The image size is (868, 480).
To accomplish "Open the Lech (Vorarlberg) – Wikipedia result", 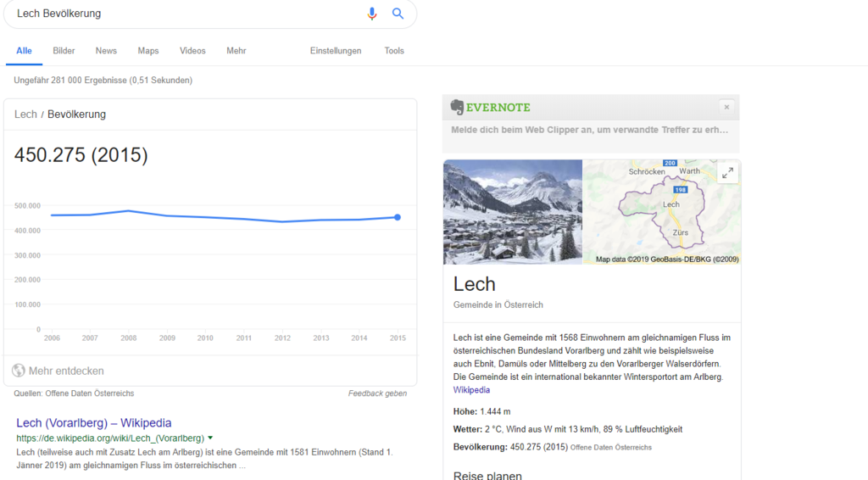I will [93, 422].
